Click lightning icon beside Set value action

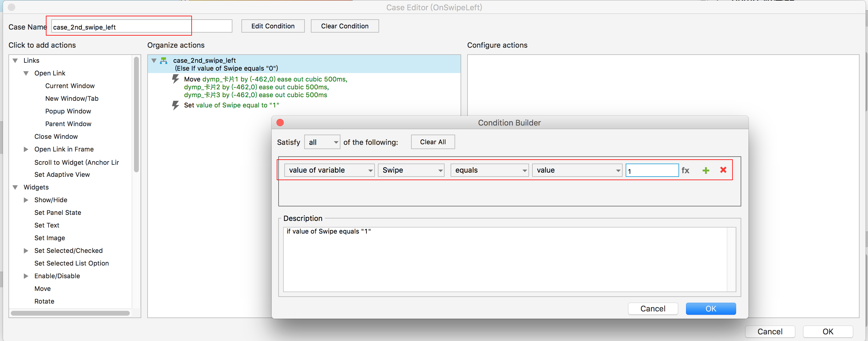click(175, 105)
